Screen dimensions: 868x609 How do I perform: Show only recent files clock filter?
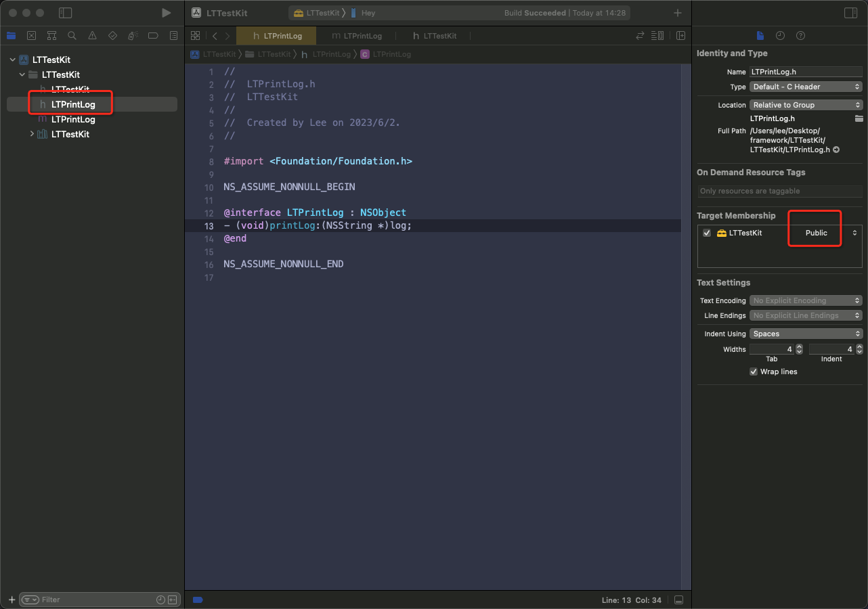[x=160, y=600]
